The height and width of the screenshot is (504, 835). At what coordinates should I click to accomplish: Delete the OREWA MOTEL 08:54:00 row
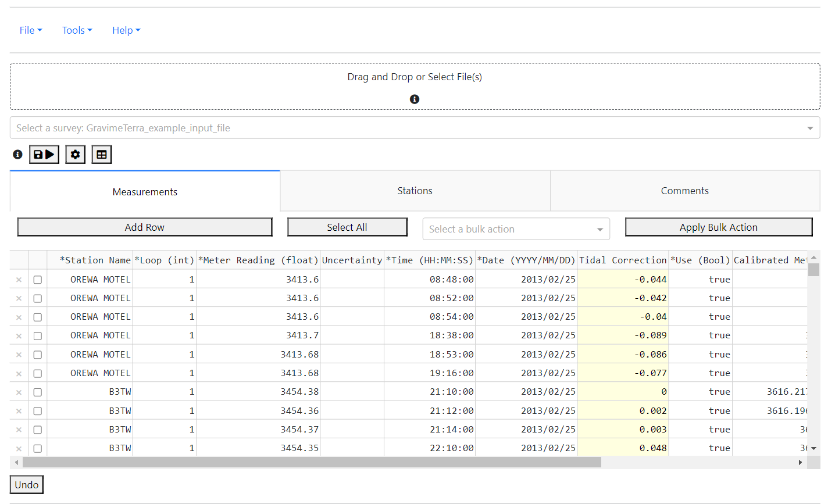(19, 317)
